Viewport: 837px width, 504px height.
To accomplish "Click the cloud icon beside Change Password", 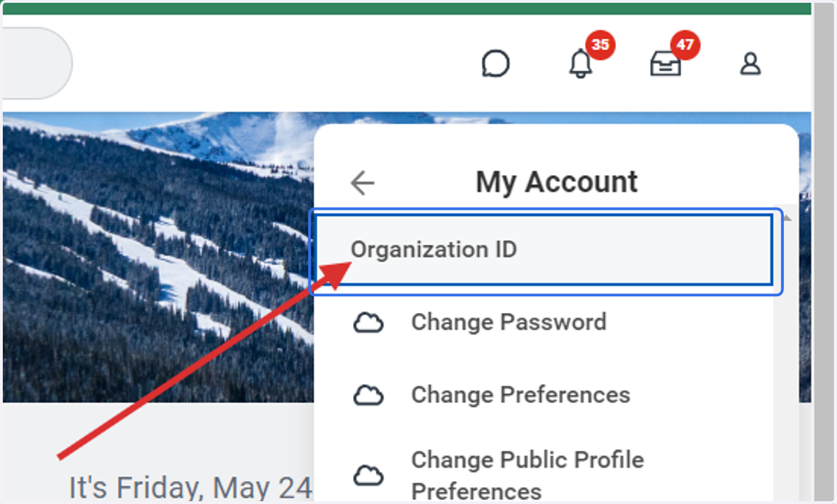I will (x=368, y=323).
